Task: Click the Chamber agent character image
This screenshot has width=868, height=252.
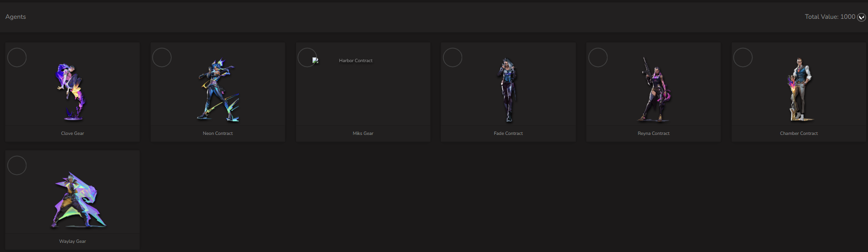Action: tap(799, 90)
